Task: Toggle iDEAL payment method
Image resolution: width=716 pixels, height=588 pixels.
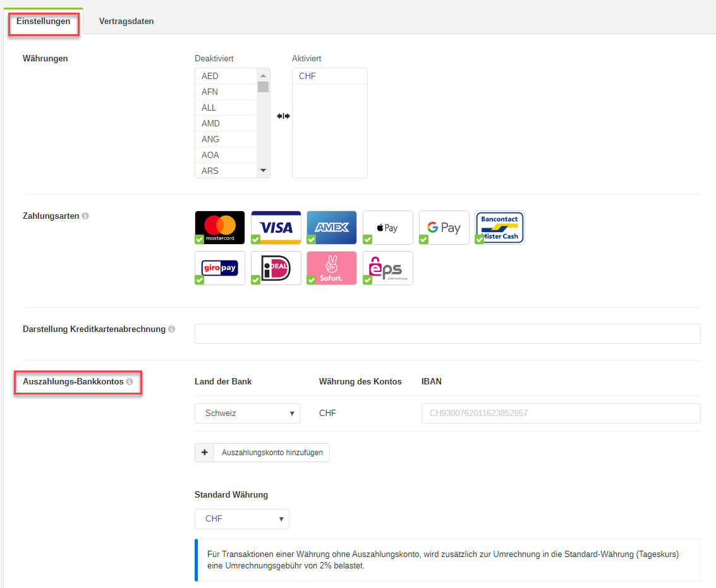Action: [x=276, y=267]
